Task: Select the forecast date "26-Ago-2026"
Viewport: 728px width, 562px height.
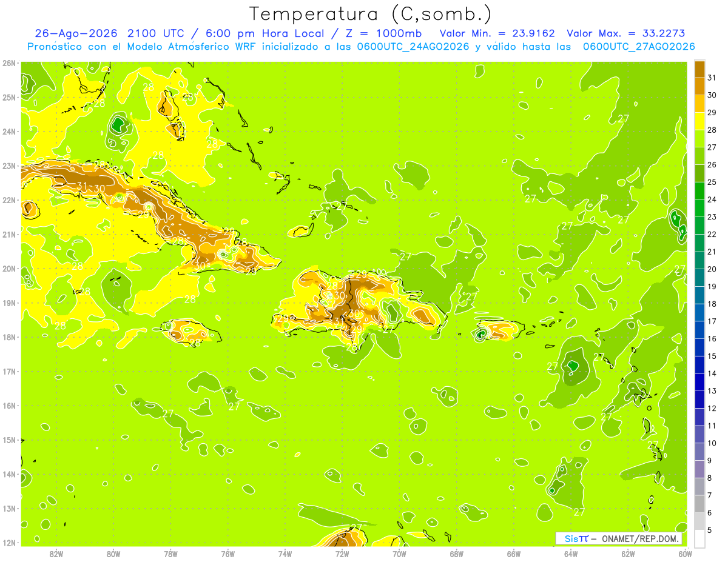Action: 75,33
